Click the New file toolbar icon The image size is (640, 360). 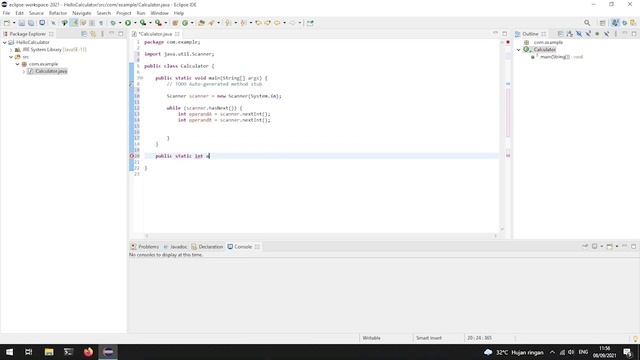(7, 23)
